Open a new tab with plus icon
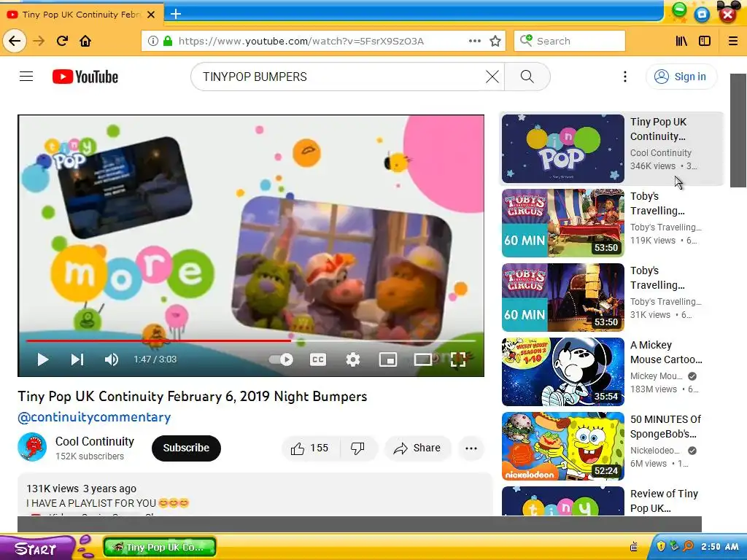 [176, 14]
